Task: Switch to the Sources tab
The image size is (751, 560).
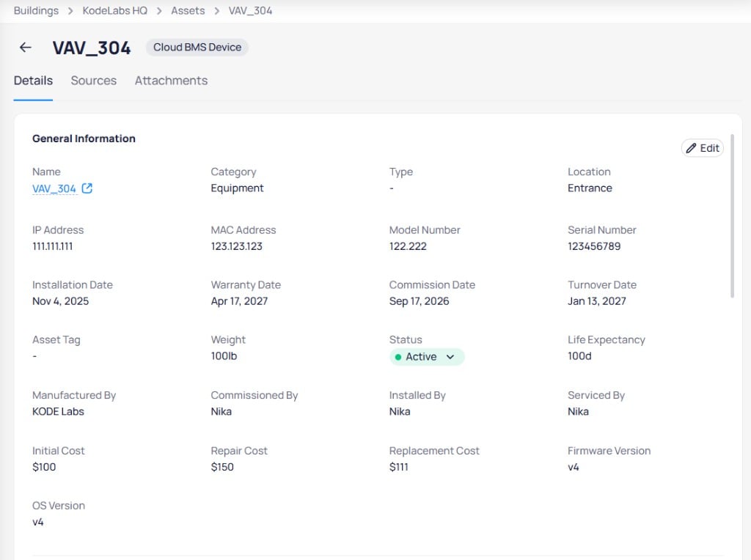Action: [93, 81]
